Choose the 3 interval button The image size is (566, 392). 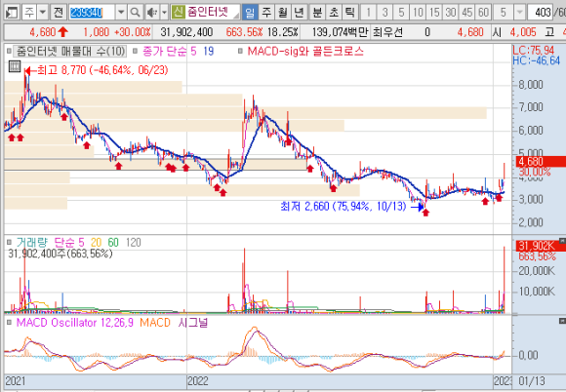[x=384, y=13]
